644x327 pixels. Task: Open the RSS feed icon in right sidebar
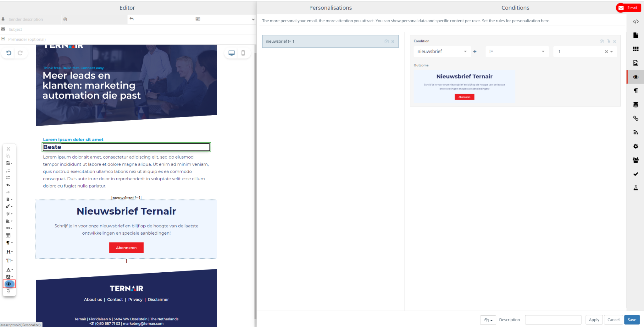(x=636, y=132)
